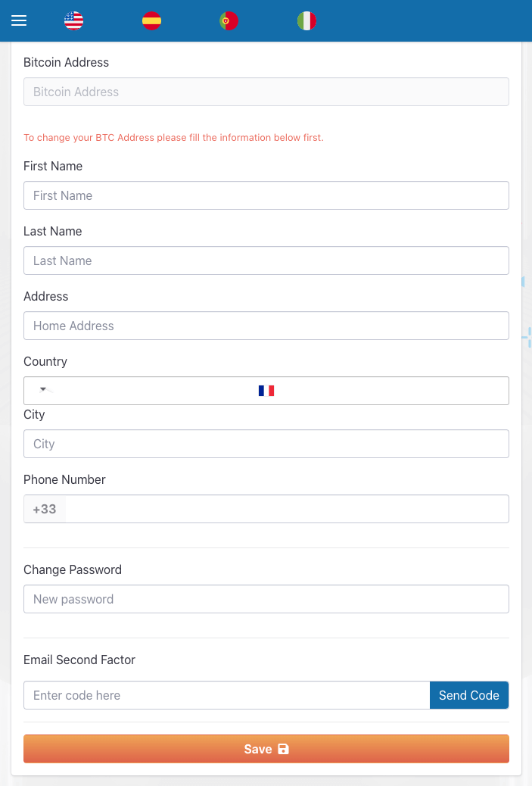
Task: Open the hamburger menu icon
Action: click(19, 20)
